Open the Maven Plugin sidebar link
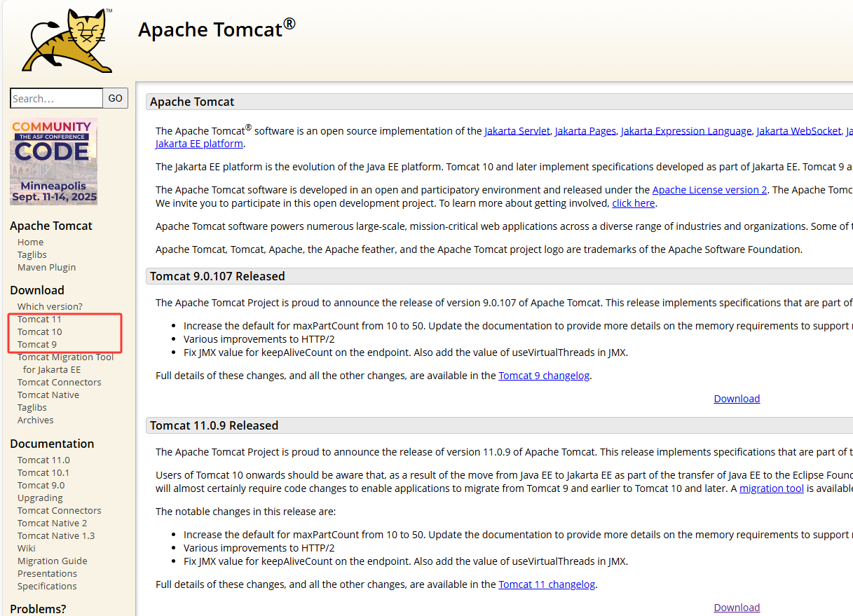The width and height of the screenshot is (853, 616). point(46,267)
